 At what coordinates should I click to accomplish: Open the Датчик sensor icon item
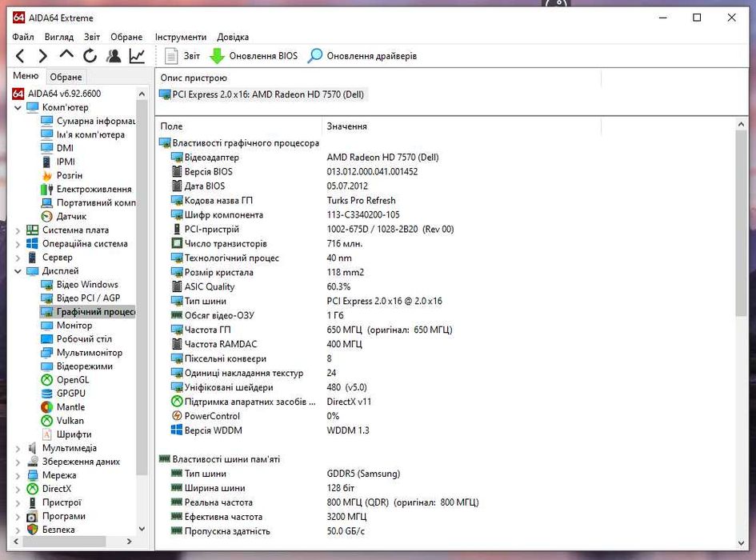point(64,216)
